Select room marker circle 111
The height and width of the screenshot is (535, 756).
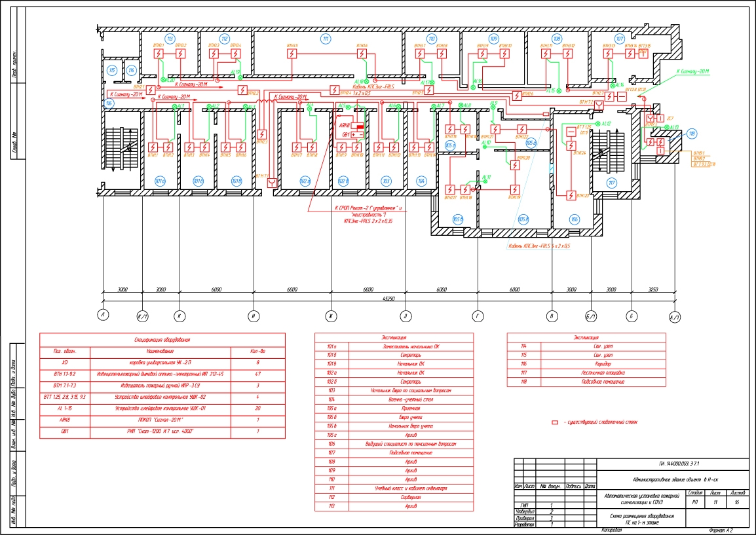pos(326,39)
